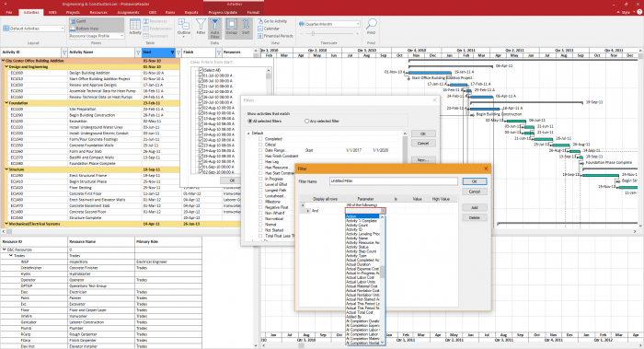Click New... in the Filters dialog
Image resolution: width=644 pixels, height=349 pixels.
point(423,160)
